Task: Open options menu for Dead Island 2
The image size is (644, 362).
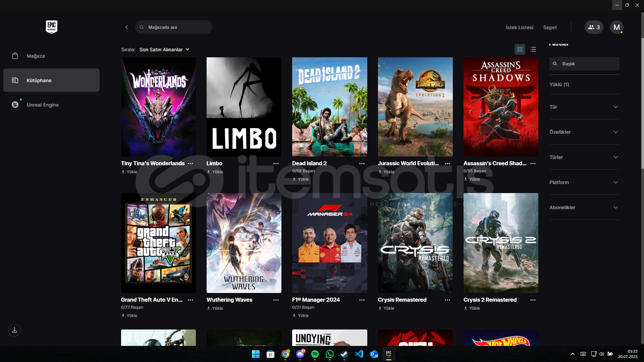Action: point(362,164)
